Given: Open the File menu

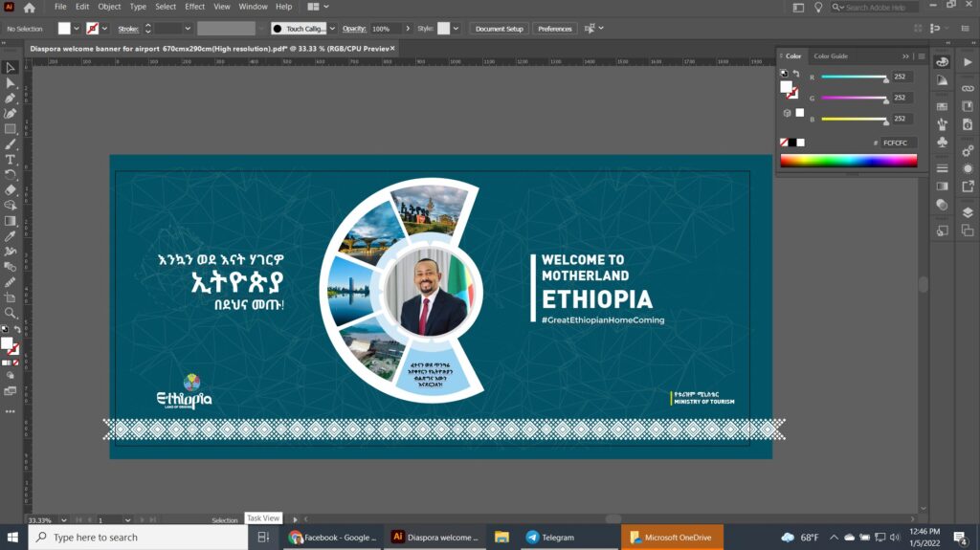Looking at the screenshot, I should 60,7.
